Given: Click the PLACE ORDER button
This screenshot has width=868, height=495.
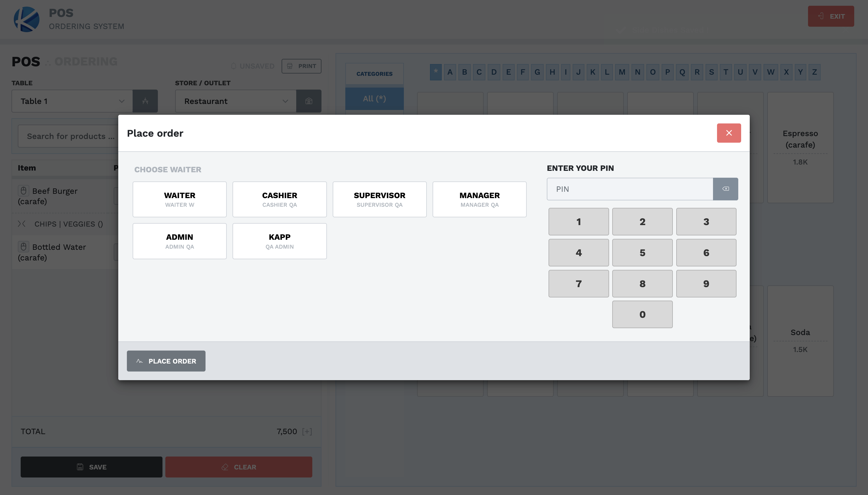Looking at the screenshot, I should tap(166, 361).
